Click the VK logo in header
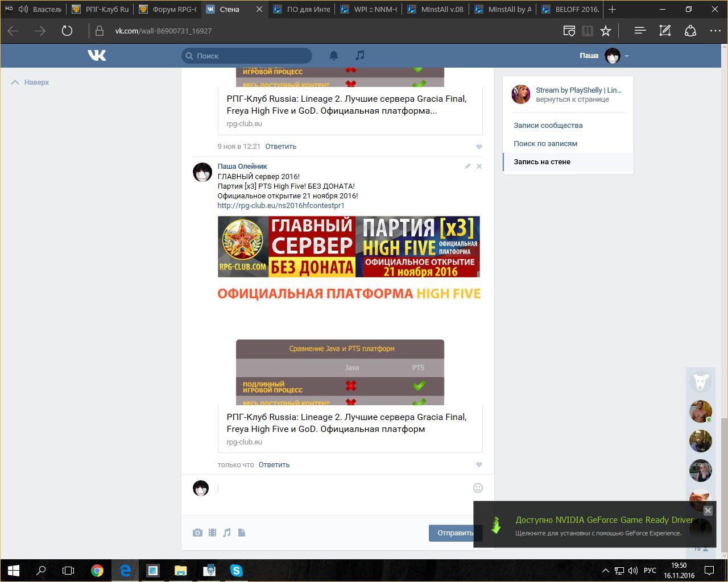This screenshot has width=728, height=582. tap(97, 55)
